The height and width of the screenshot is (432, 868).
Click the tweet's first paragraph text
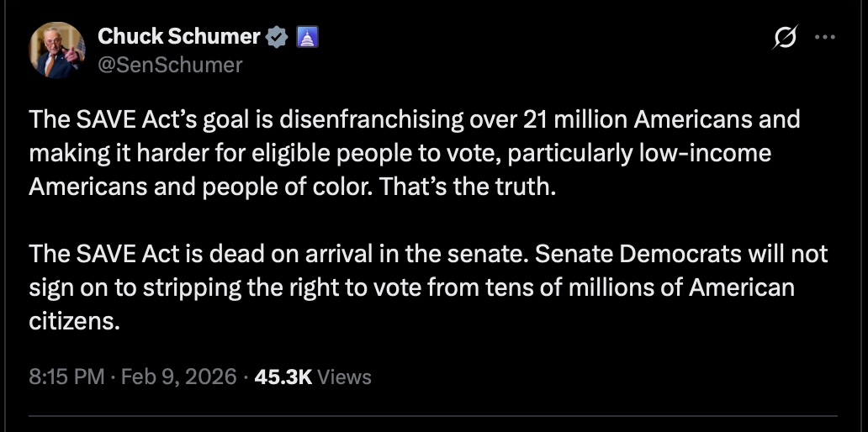(414, 152)
